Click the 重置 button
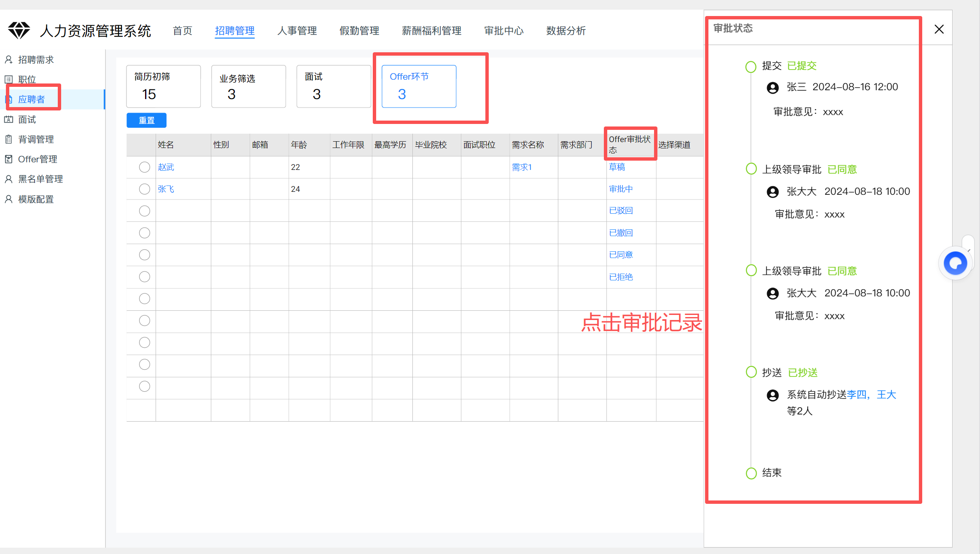Viewport: 980px width, 554px height. (x=146, y=121)
